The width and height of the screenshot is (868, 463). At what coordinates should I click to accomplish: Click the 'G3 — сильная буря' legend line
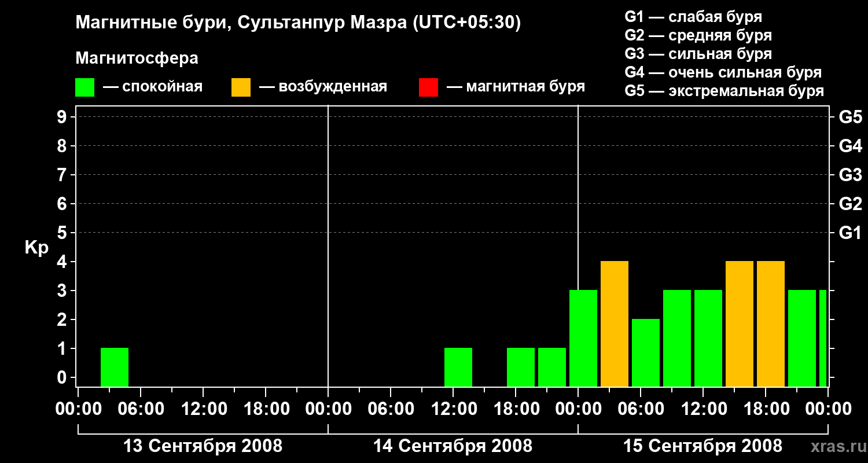pyautogui.click(x=698, y=54)
